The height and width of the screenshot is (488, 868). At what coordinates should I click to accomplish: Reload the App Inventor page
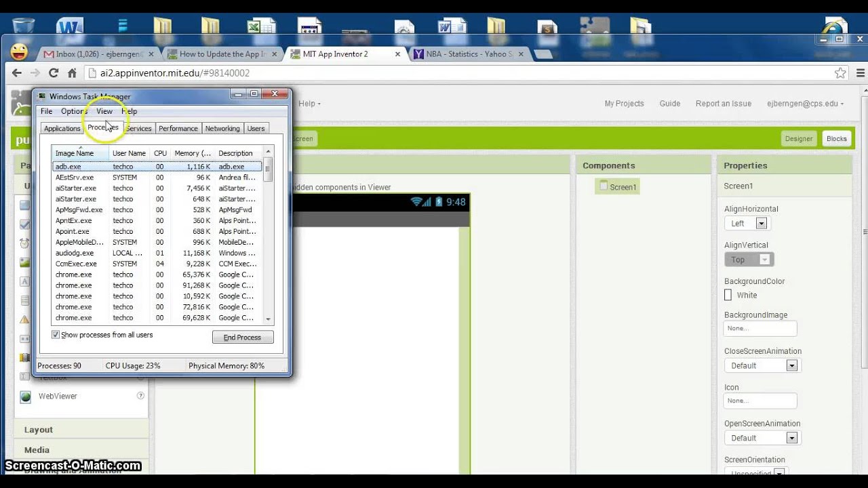[54, 73]
